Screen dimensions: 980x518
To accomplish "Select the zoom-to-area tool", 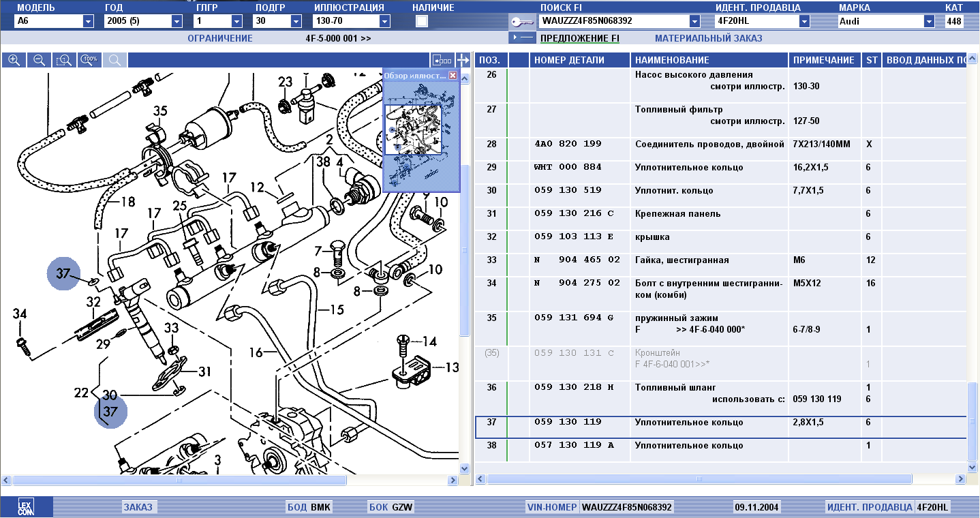I will point(64,60).
